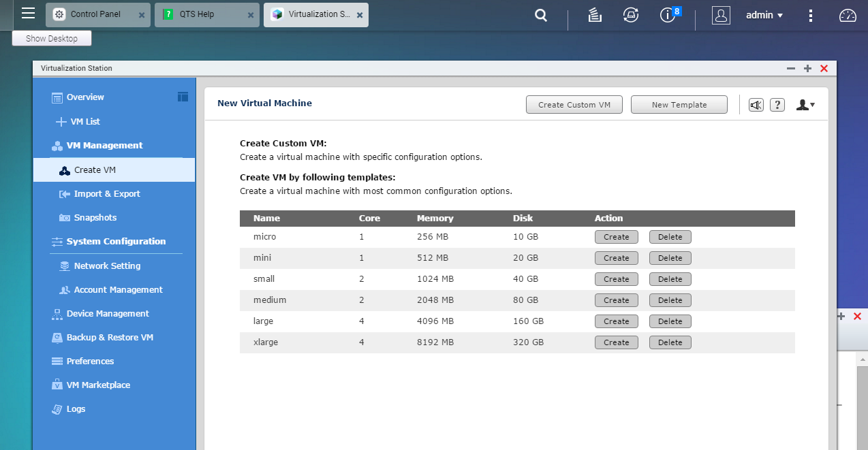
Task: Close the QTS Help tab
Action: point(251,15)
